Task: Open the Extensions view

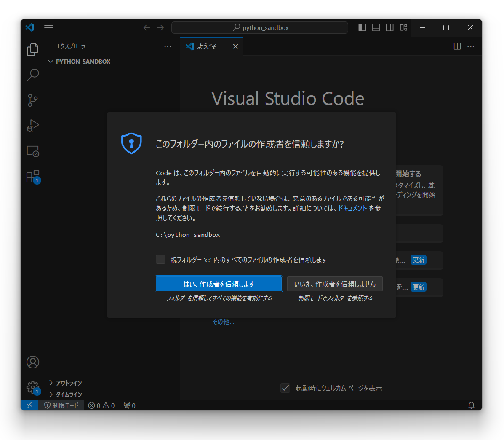Action: point(32,177)
